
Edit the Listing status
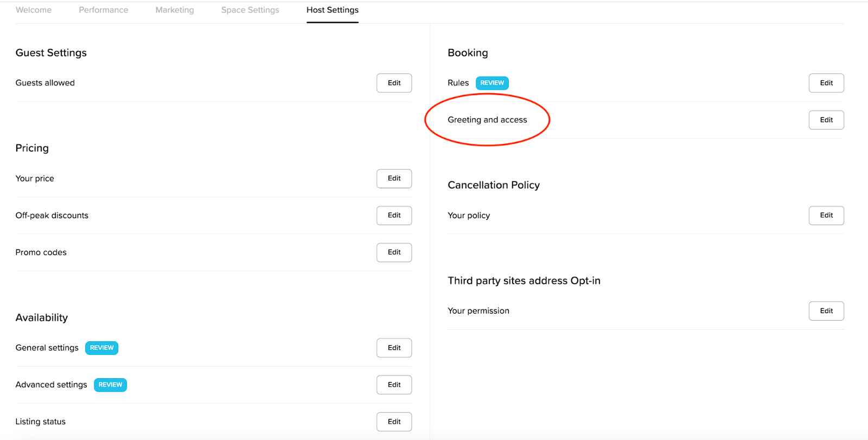(394, 422)
